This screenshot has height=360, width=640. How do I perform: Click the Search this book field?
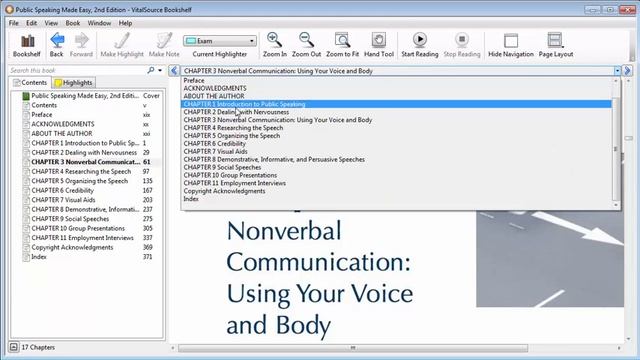(x=78, y=70)
